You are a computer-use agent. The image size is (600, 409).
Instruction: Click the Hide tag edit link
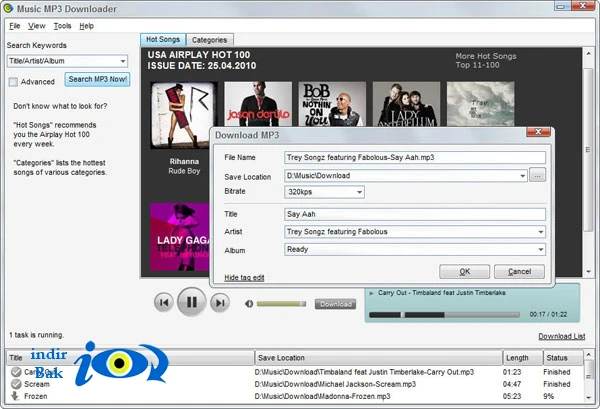(x=244, y=277)
